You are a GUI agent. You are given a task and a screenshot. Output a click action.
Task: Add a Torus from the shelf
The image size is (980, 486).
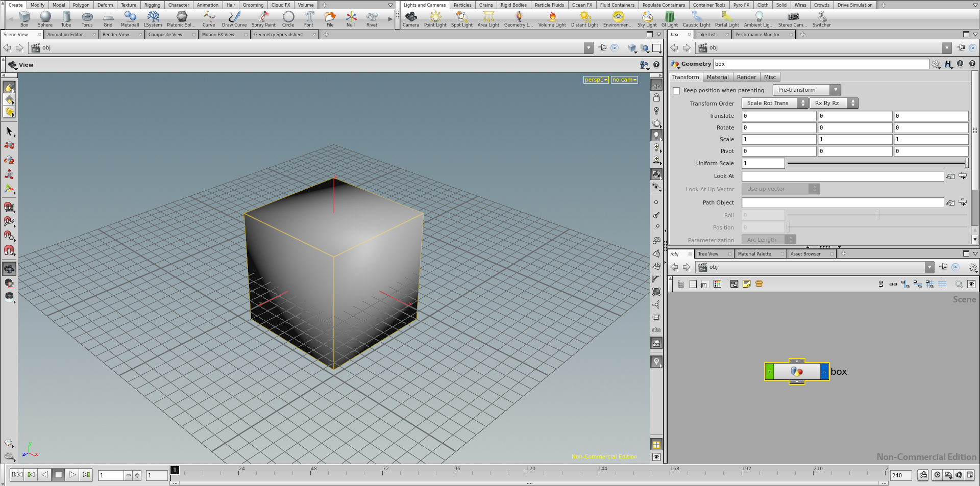click(x=87, y=19)
